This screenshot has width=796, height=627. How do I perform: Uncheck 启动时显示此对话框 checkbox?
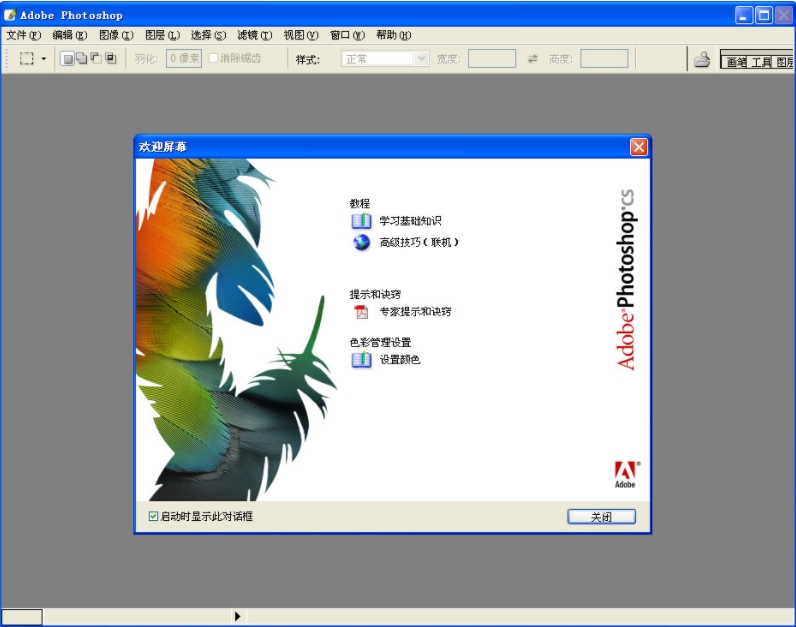pos(153,517)
